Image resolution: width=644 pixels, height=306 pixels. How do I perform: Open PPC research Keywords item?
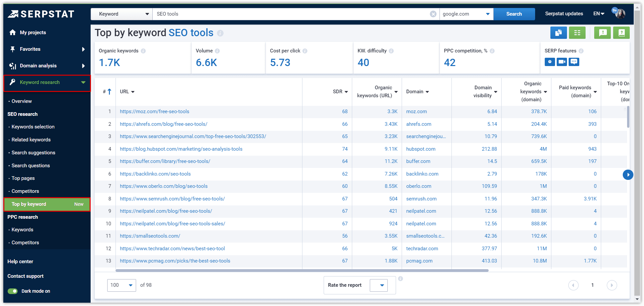(22, 230)
